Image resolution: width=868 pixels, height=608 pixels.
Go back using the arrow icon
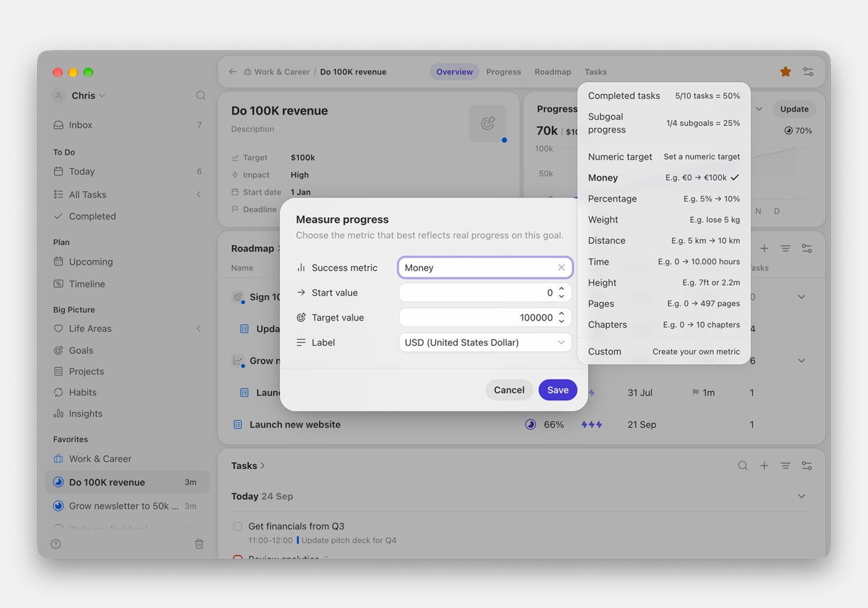[x=232, y=72]
